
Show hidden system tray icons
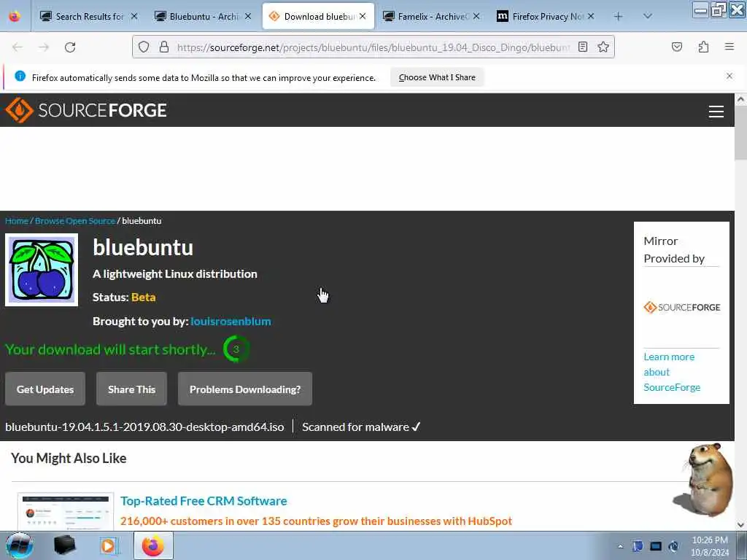click(620, 546)
